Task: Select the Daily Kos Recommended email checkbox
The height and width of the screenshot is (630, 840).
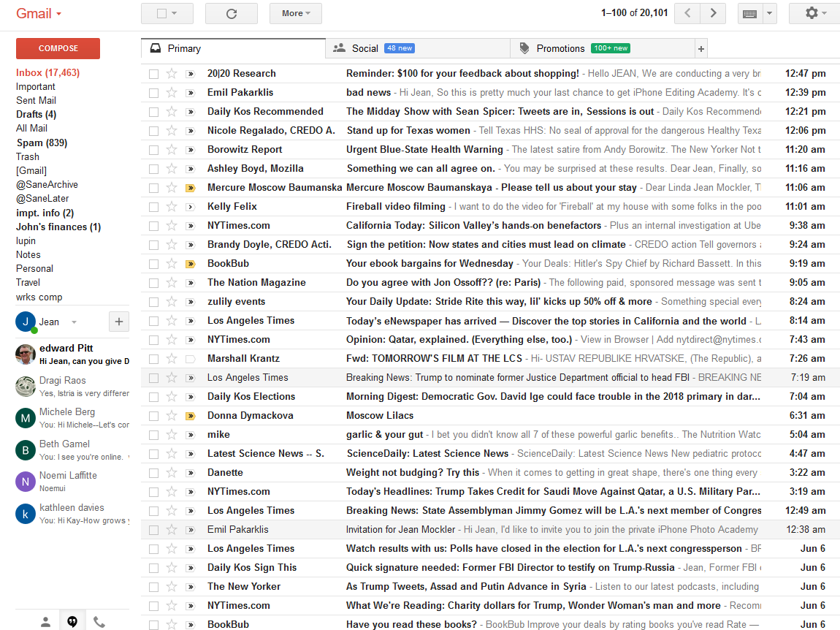Action: pos(153,112)
